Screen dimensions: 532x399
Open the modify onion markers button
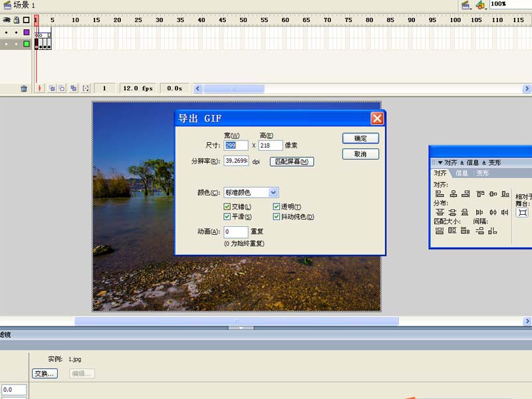tap(86, 88)
